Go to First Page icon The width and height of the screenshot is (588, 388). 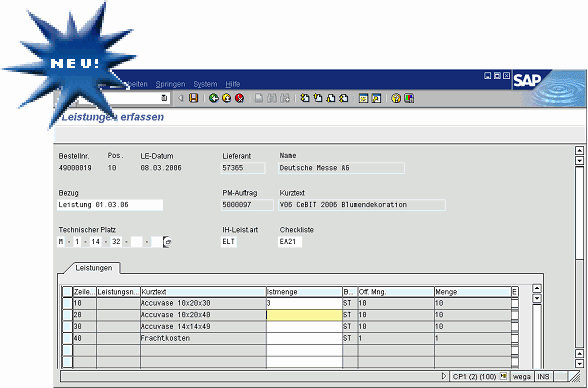(305, 98)
